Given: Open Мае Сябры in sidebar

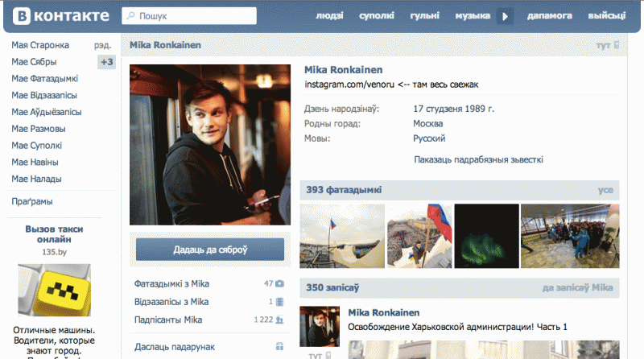Looking at the screenshot, I should pos(34,62).
